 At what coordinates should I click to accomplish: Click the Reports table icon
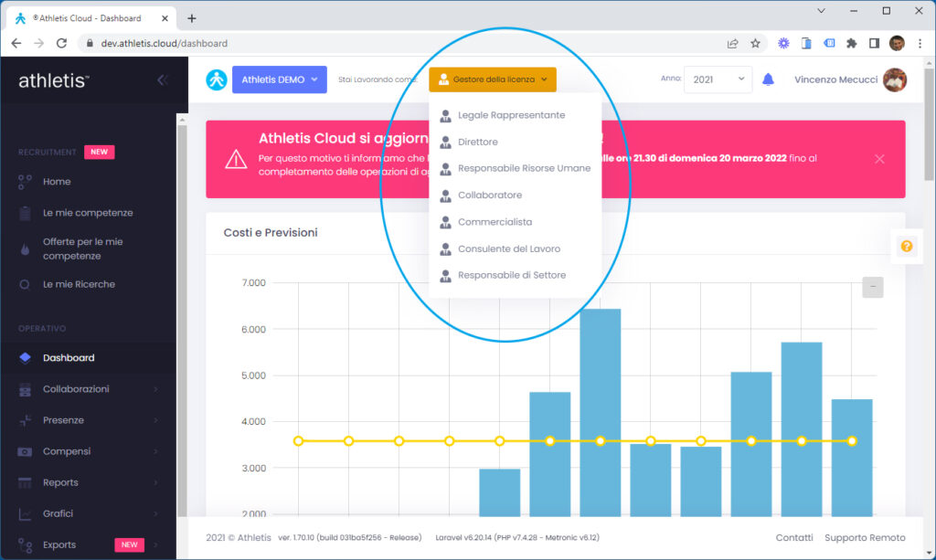(x=25, y=482)
